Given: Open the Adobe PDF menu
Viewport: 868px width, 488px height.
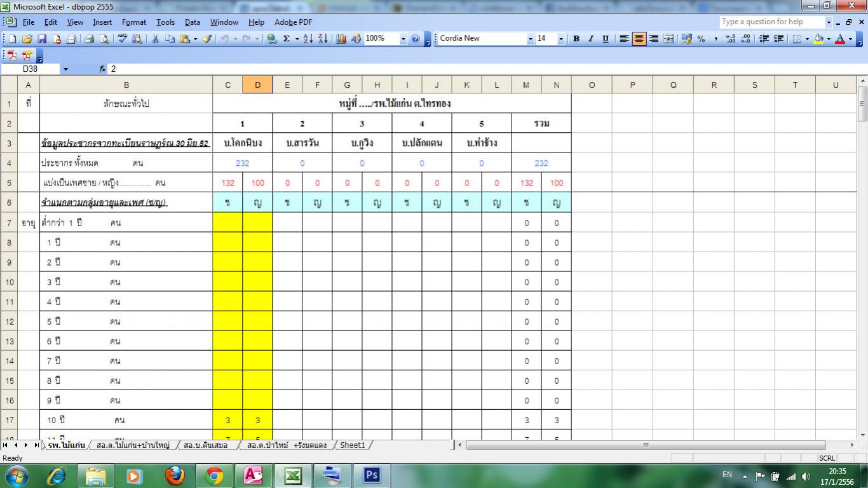Looking at the screenshot, I should (x=293, y=22).
